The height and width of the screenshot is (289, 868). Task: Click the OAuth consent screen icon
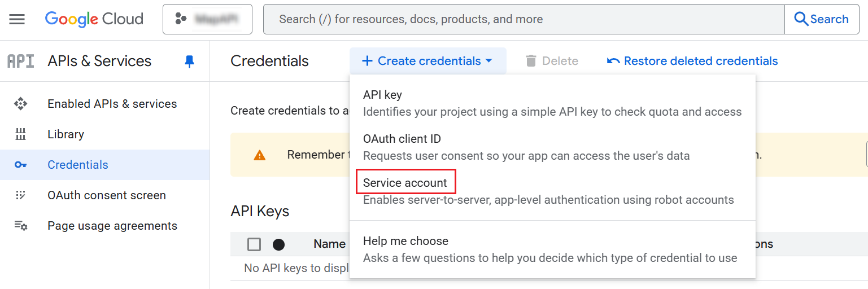coord(21,195)
